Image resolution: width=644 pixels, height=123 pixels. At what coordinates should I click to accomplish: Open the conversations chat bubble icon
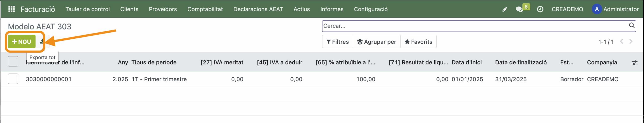tap(519, 9)
